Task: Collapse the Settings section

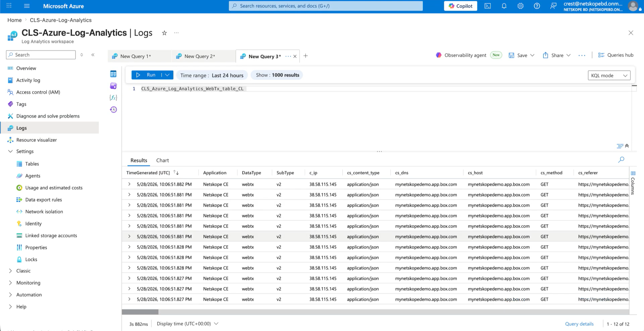Action: [x=10, y=151]
